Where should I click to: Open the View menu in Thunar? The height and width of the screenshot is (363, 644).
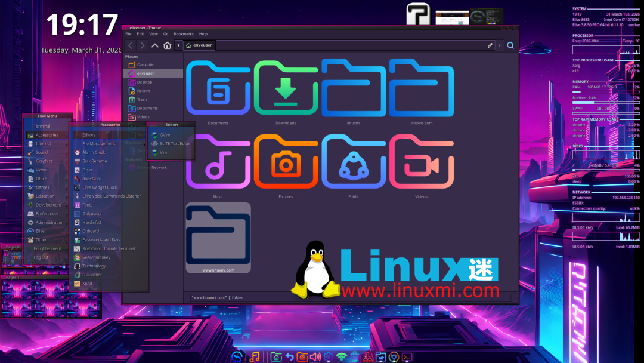point(153,33)
